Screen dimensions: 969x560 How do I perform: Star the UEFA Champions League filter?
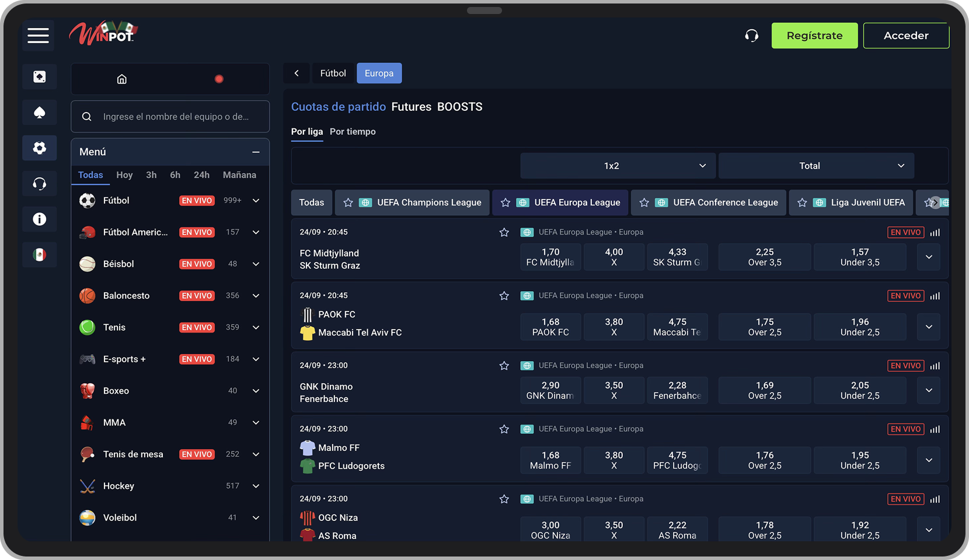[348, 203]
